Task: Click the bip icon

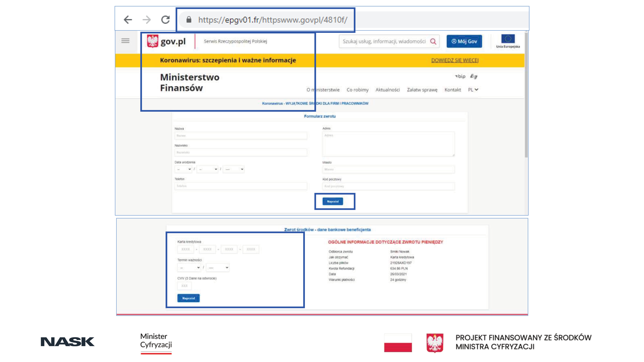Action: click(460, 76)
